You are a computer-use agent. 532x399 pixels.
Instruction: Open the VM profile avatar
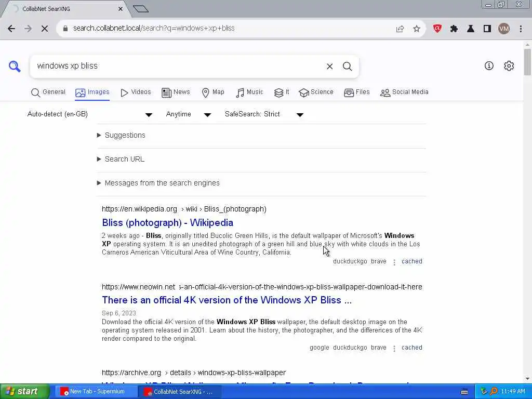pos(504,29)
